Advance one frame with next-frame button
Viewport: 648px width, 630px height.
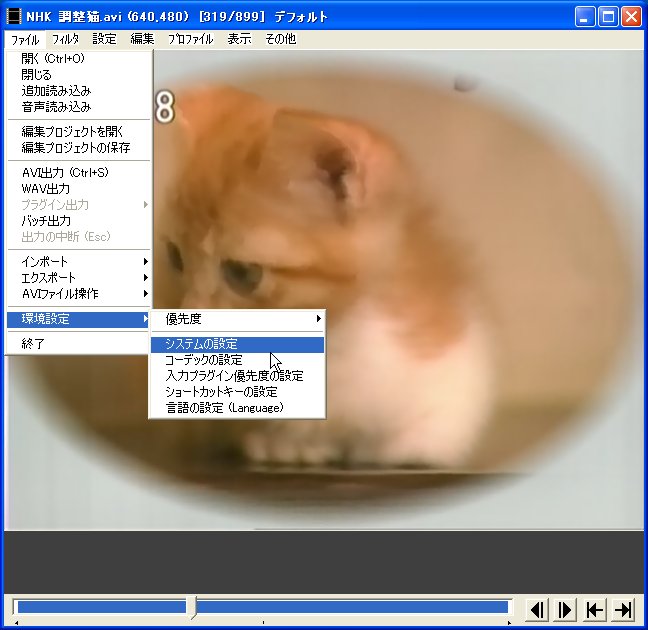coord(565,610)
